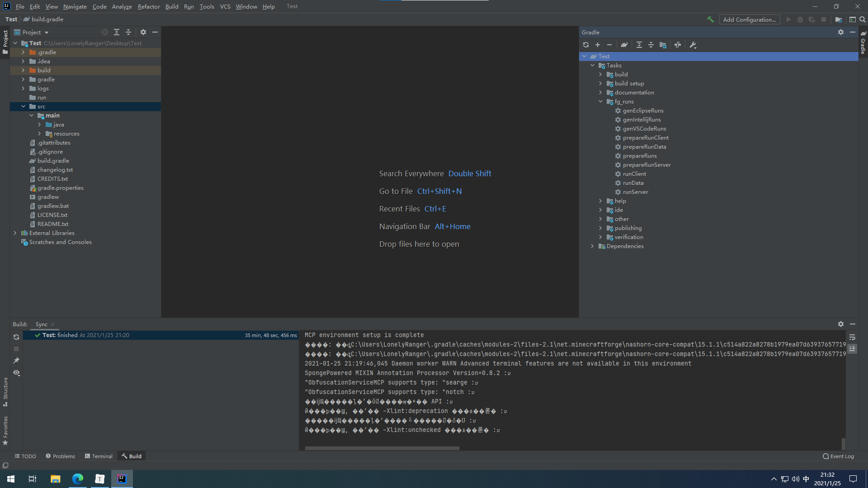Toggle soft-wrap in build output
868x488 pixels.
click(852, 337)
